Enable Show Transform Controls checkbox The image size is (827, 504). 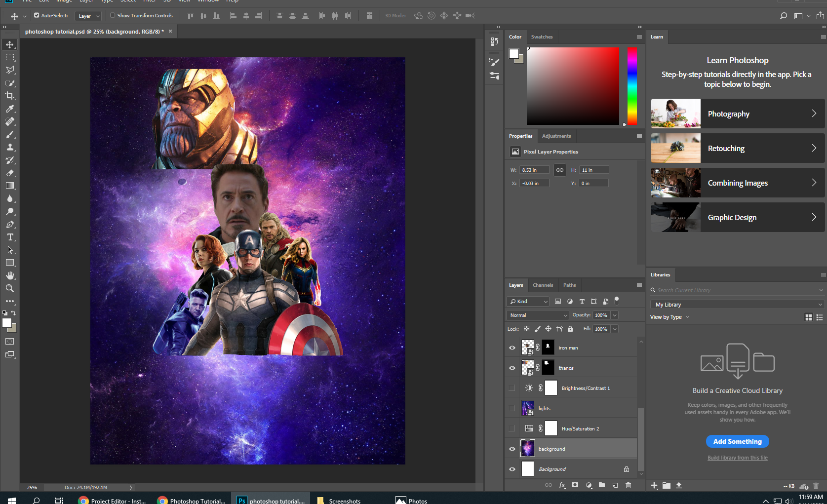click(x=113, y=15)
